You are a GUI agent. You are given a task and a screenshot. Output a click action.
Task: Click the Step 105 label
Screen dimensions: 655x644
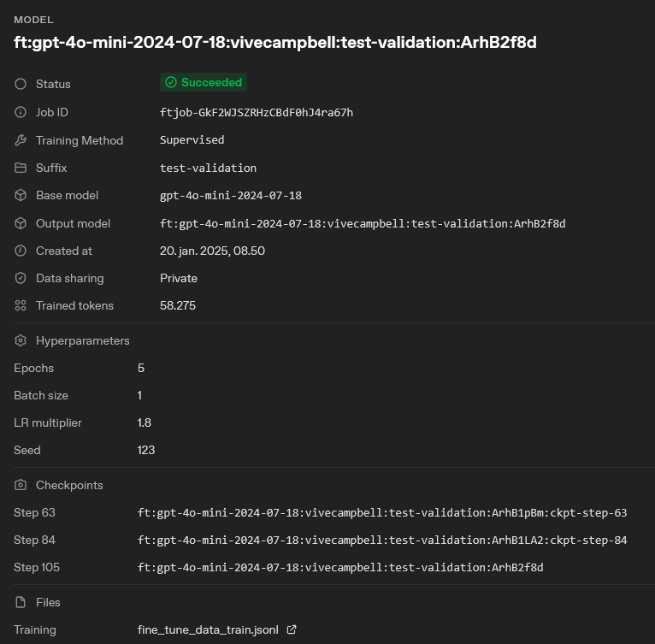coord(37,568)
